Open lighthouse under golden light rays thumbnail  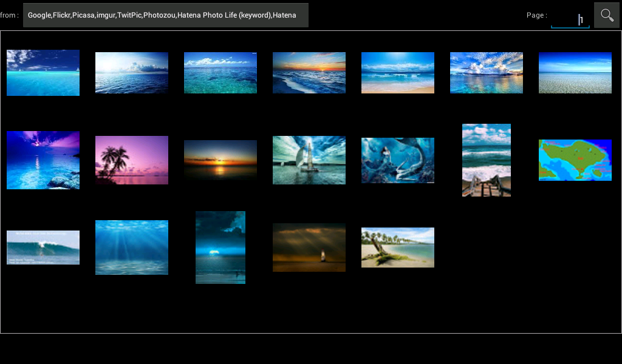(x=309, y=248)
